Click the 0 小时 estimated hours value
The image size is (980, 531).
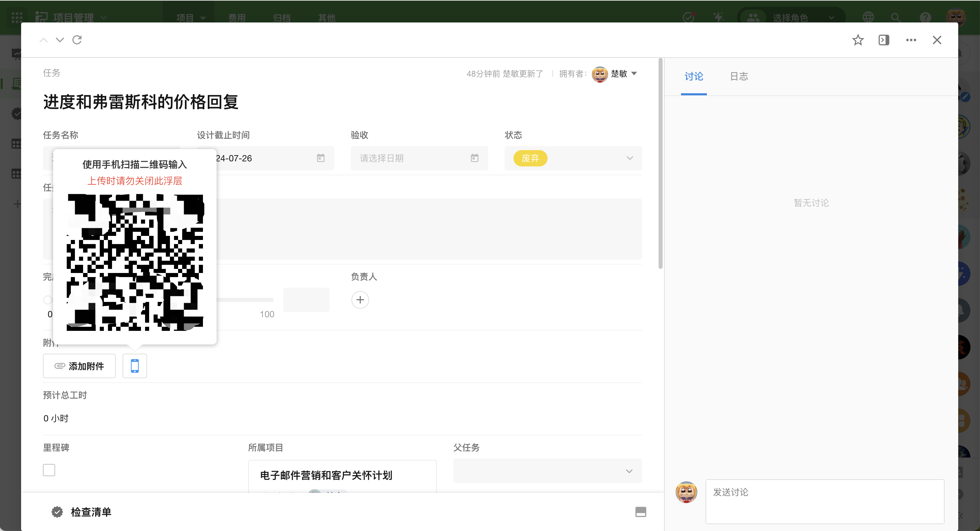click(x=56, y=418)
